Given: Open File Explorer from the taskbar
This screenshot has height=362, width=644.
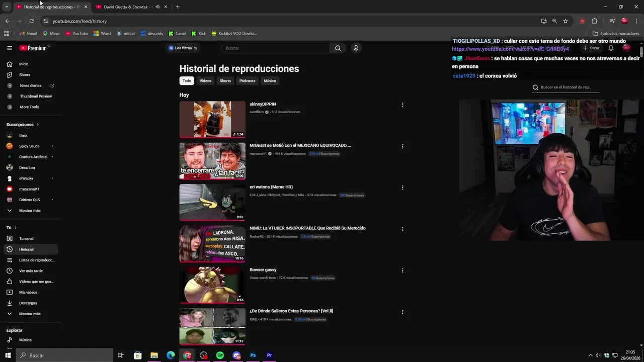Looking at the screenshot, I should 154,355.
